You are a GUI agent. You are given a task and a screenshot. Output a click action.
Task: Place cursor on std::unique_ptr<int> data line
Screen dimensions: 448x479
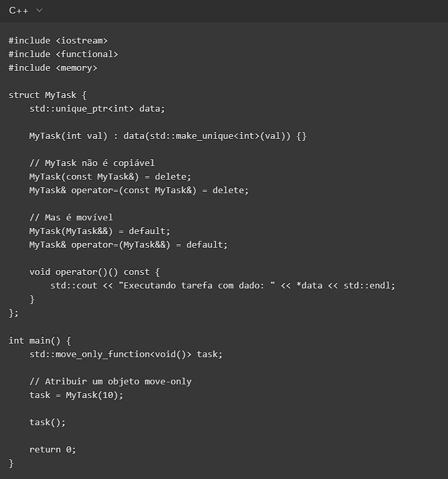[x=97, y=108]
